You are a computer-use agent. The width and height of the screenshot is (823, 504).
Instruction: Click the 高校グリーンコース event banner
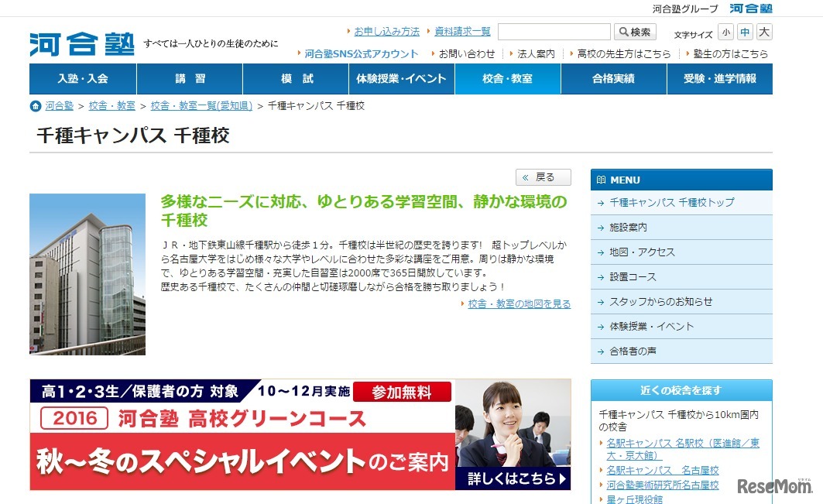click(300, 434)
